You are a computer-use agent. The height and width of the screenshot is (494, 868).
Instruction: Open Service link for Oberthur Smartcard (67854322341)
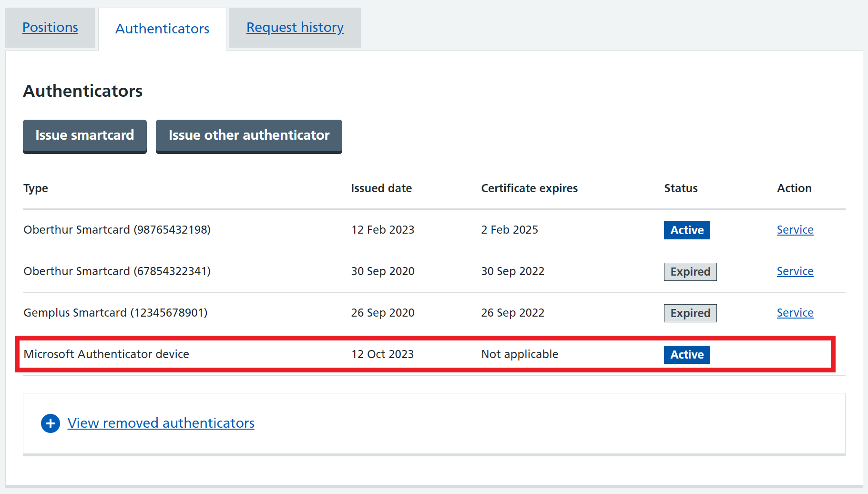click(x=795, y=271)
